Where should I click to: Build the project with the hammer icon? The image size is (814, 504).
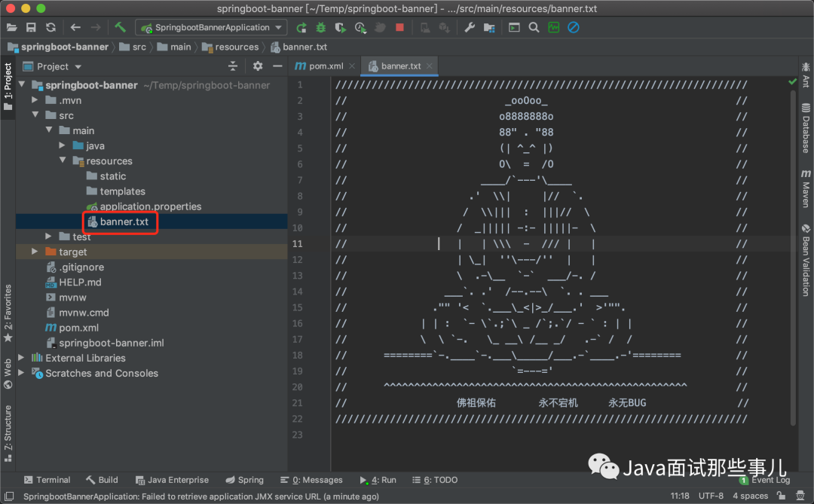pos(121,28)
